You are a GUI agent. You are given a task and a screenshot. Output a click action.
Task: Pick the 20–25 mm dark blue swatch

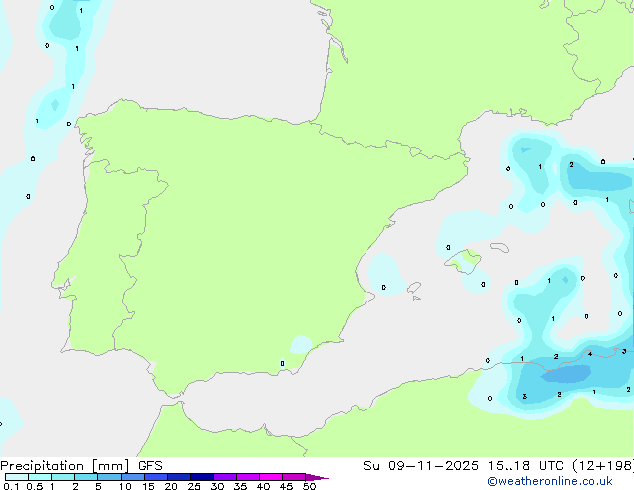tap(178, 477)
